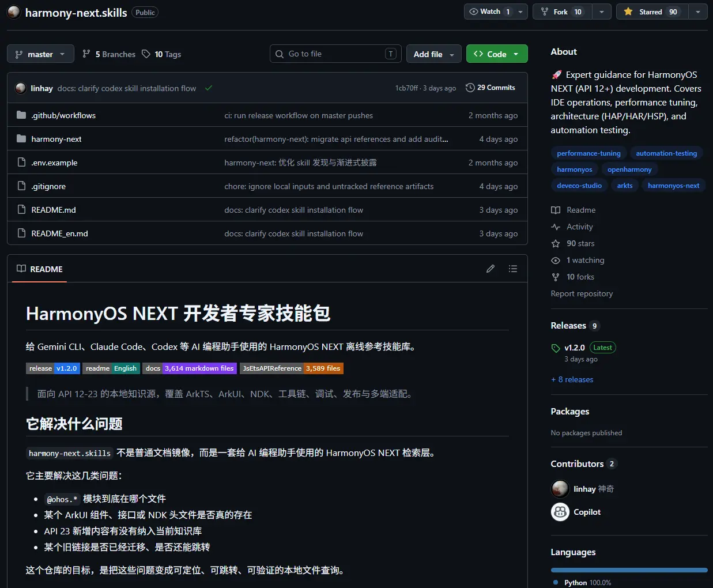Click the Copilot contributor avatar
Image resolution: width=713 pixels, height=588 pixels.
point(560,512)
